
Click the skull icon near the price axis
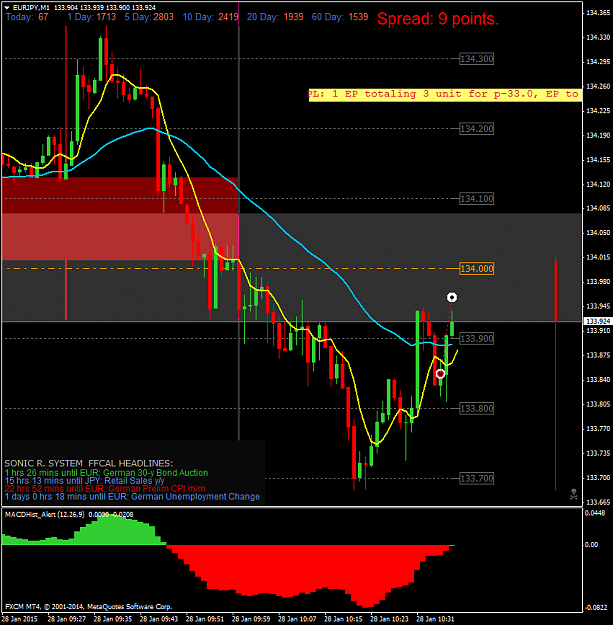coord(574,494)
